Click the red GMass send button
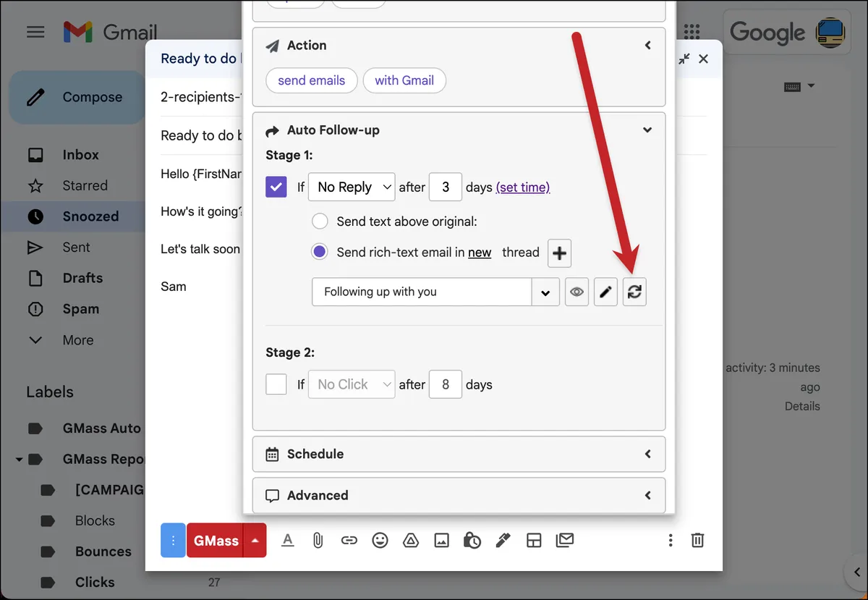868x600 pixels. [215, 541]
